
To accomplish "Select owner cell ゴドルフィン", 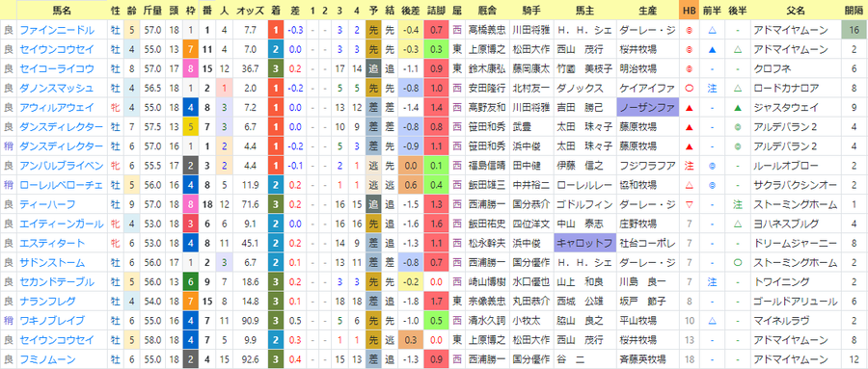I will 584,204.
